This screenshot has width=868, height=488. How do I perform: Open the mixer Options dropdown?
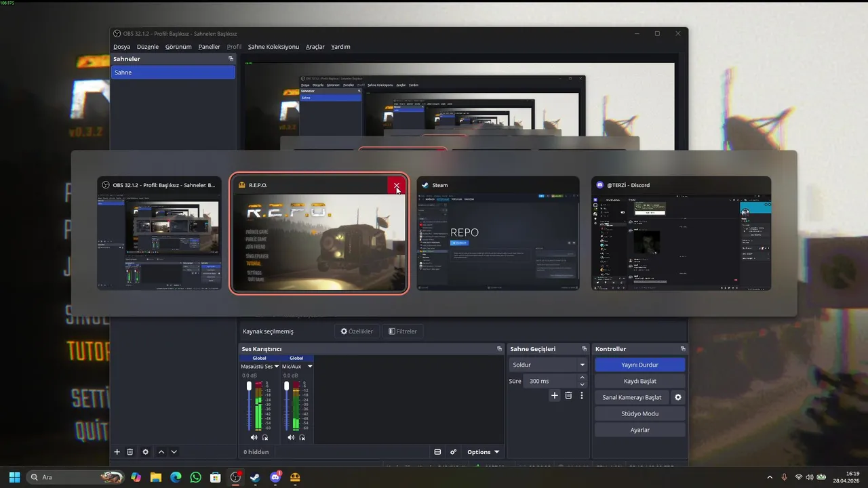tap(484, 452)
